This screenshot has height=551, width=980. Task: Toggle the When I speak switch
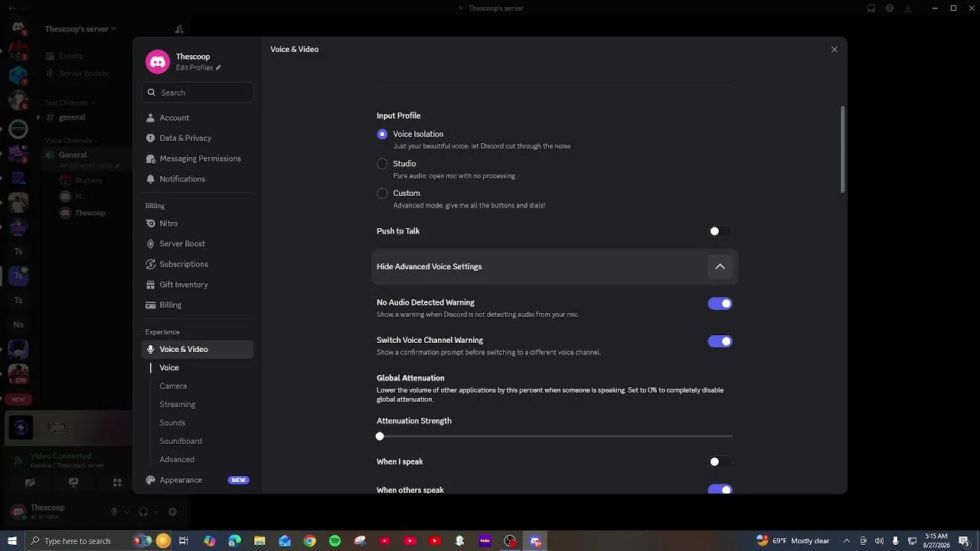tap(720, 461)
